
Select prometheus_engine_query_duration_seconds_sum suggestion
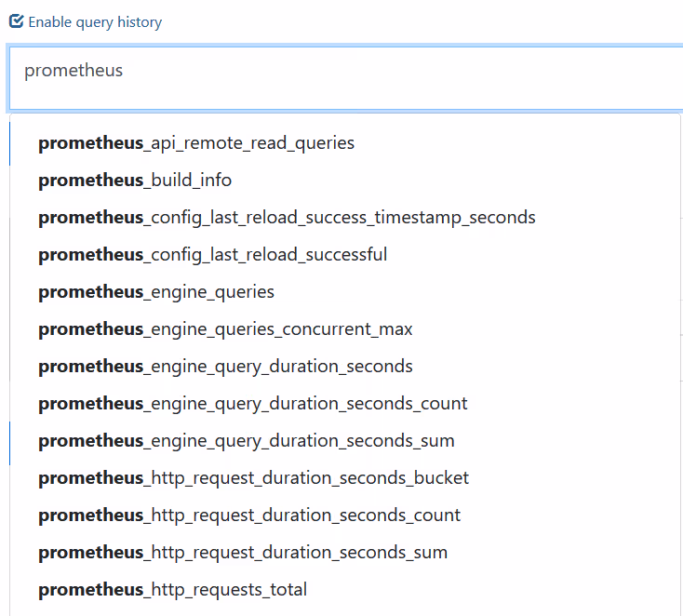pyautogui.click(x=246, y=441)
